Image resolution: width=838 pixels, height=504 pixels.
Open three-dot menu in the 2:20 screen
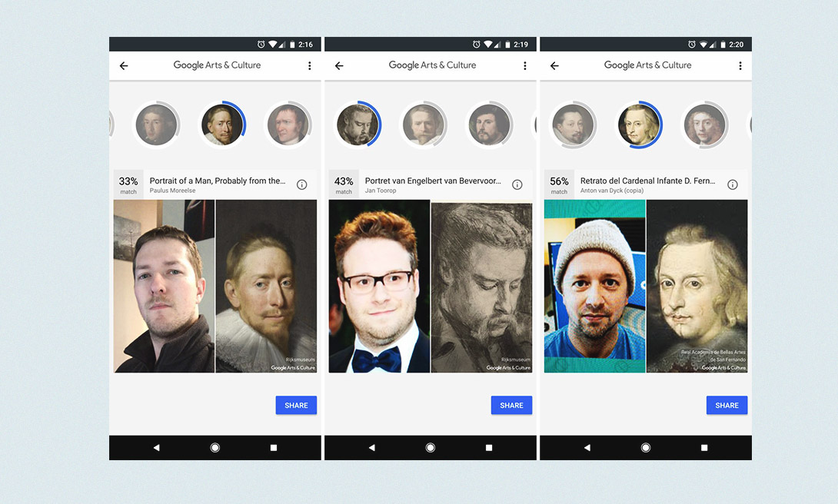[x=740, y=65]
